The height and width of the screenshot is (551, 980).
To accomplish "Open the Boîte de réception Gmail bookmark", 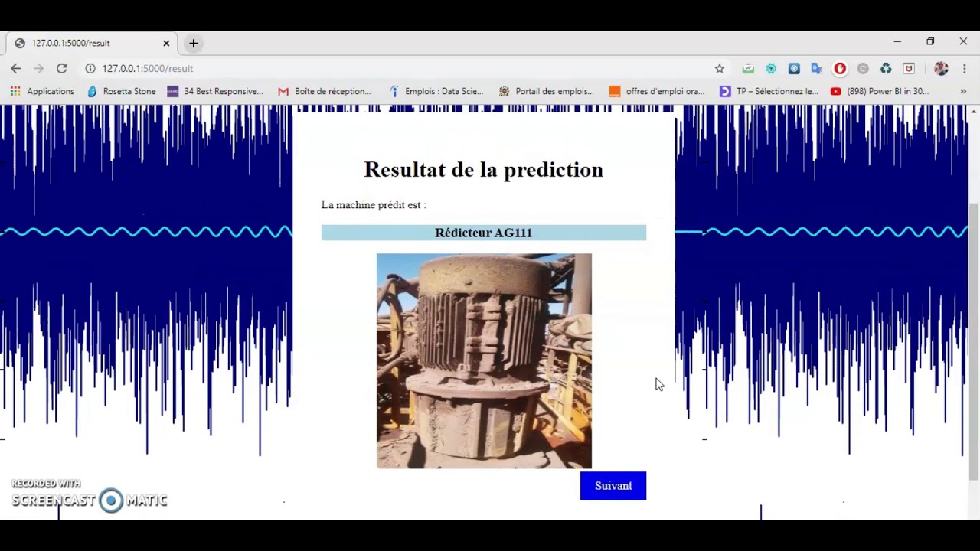I will point(325,91).
